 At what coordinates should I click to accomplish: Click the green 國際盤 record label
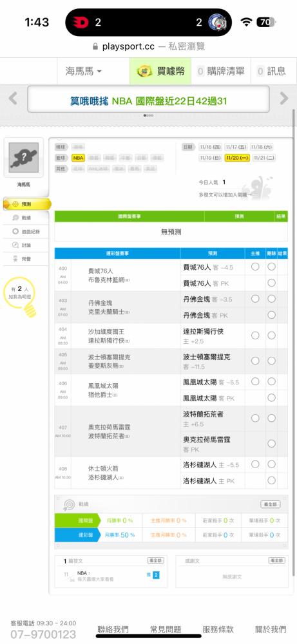pos(77,520)
